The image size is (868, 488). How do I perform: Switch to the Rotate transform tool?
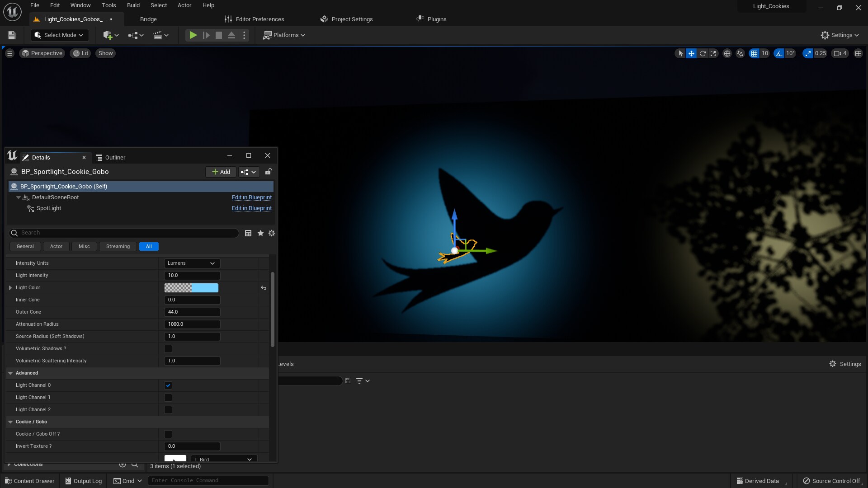click(x=703, y=53)
